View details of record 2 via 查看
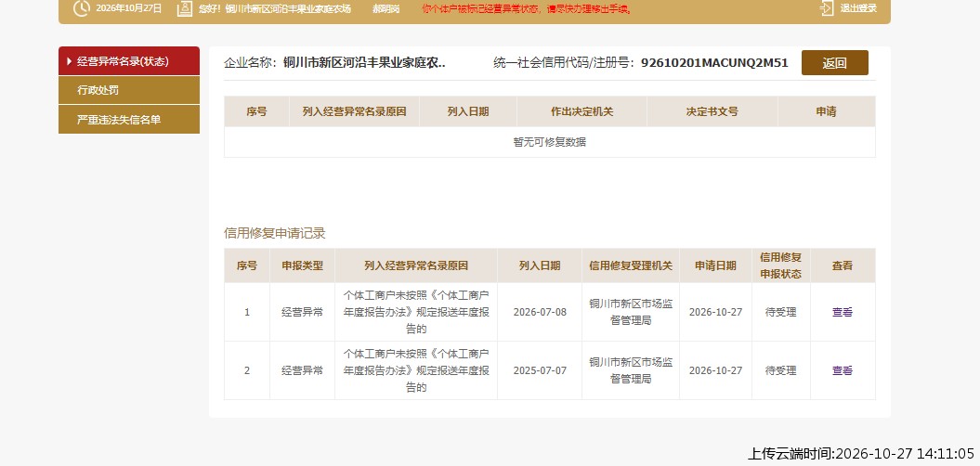 [x=842, y=370]
